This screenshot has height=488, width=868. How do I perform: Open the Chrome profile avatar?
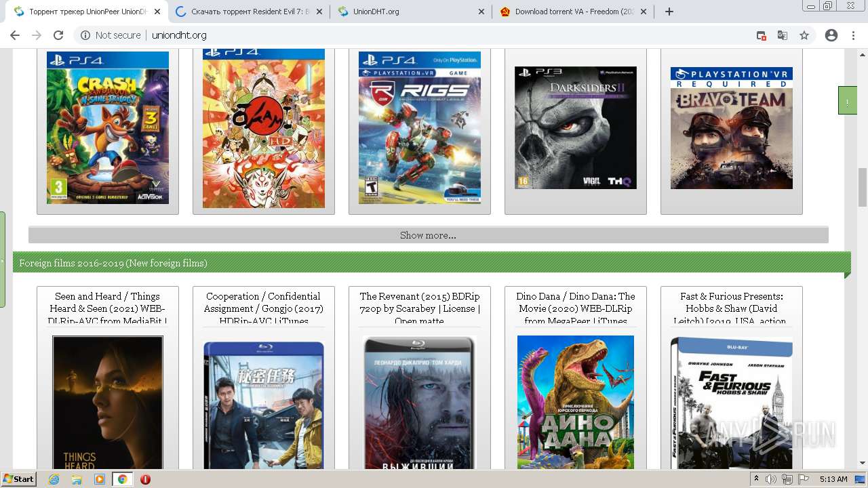831,35
